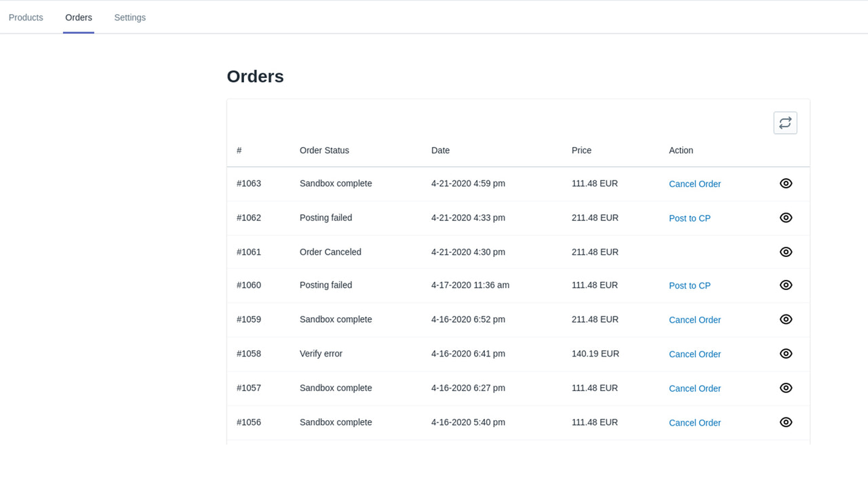The width and height of the screenshot is (868, 488).
Task: Click Cancel Order for order #1056
Action: click(x=694, y=422)
